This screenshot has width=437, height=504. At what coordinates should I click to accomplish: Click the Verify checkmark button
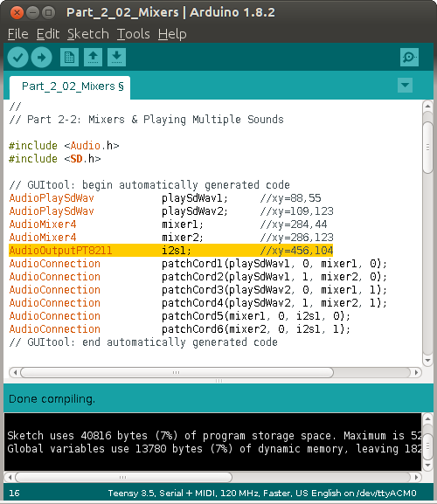tap(18, 58)
